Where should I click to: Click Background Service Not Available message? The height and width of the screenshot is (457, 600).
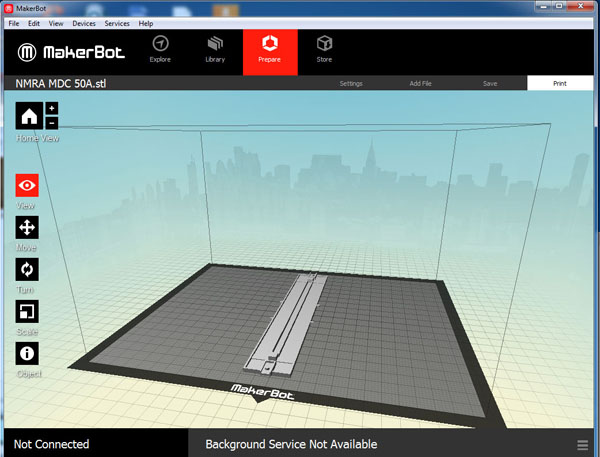[x=291, y=444]
